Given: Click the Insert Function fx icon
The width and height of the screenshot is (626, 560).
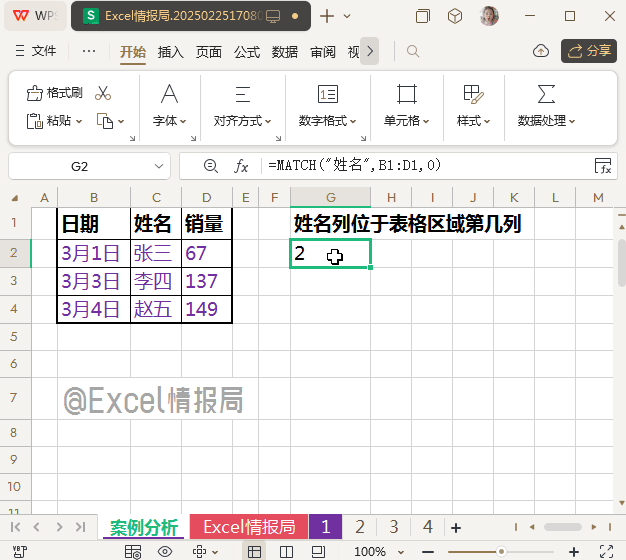Looking at the screenshot, I should click(x=241, y=166).
